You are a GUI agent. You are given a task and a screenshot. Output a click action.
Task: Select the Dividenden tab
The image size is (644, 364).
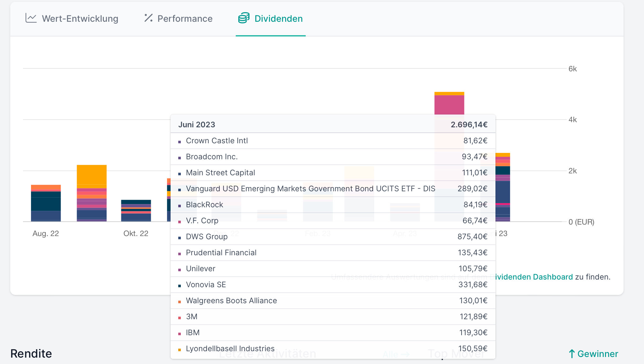point(278,19)
